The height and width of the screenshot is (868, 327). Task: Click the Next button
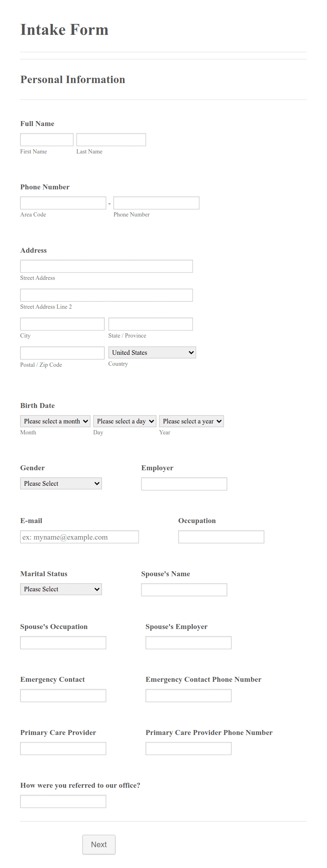coord(98,844)
